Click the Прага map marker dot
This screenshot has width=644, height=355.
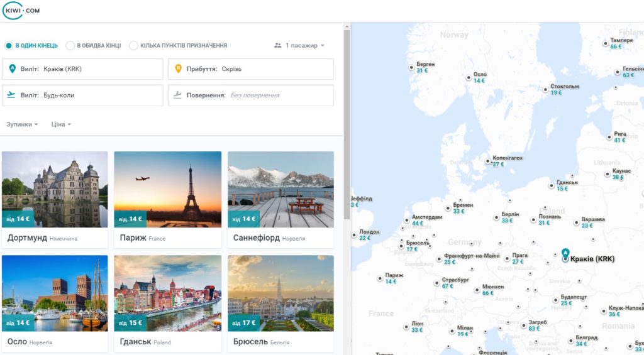[x=508, y=259]
